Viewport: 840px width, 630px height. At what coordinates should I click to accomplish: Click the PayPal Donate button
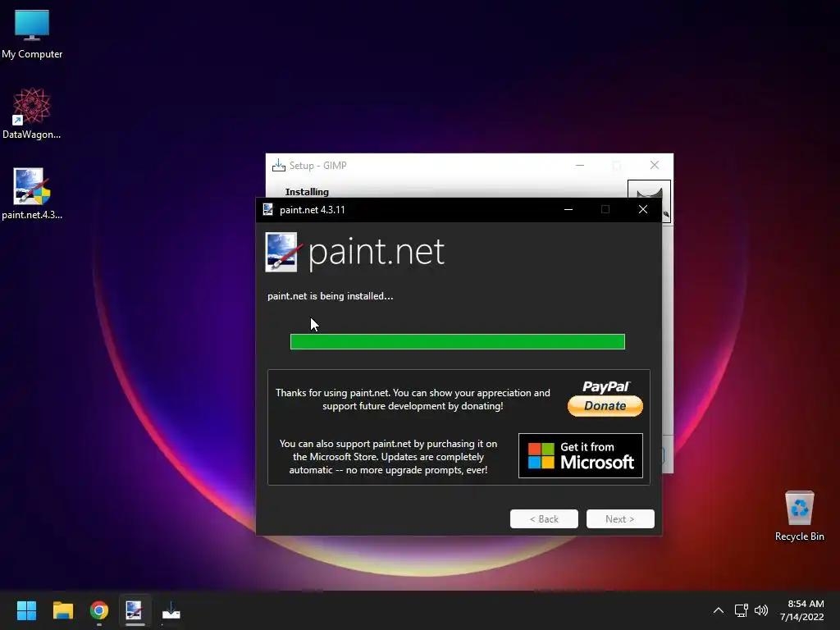coord(605,405)
